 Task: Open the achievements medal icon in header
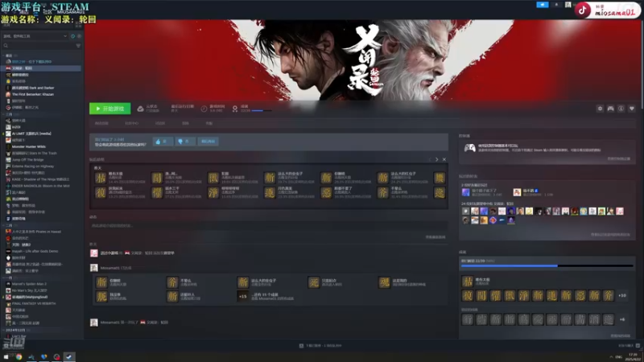coord(235,109)
